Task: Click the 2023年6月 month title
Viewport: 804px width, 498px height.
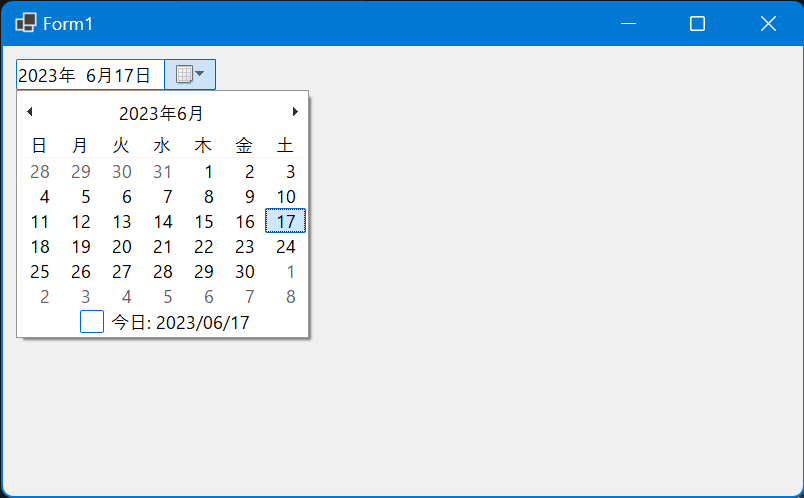Action: (161, 113)
